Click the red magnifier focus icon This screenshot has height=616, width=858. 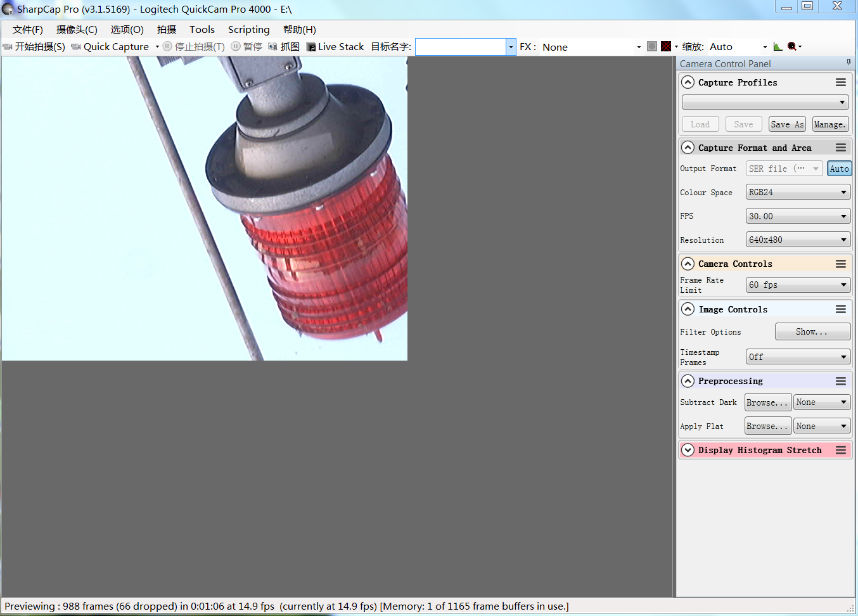[792, 46]
